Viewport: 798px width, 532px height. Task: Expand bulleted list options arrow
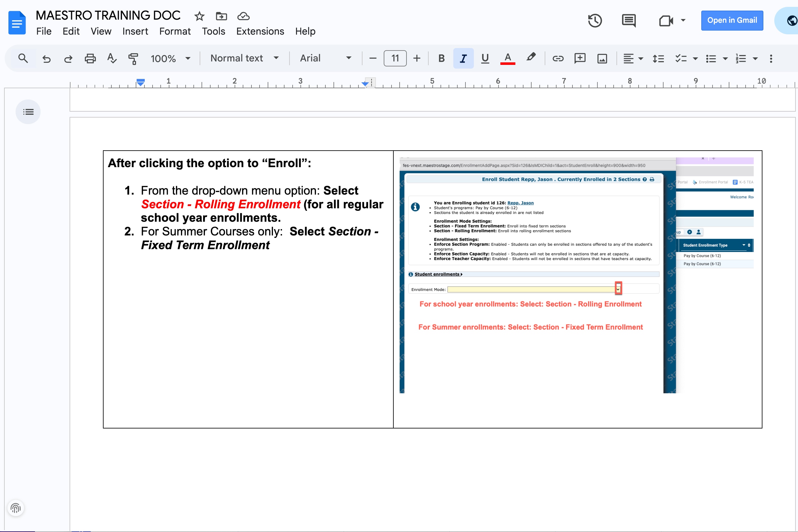[x=725, y=59]
